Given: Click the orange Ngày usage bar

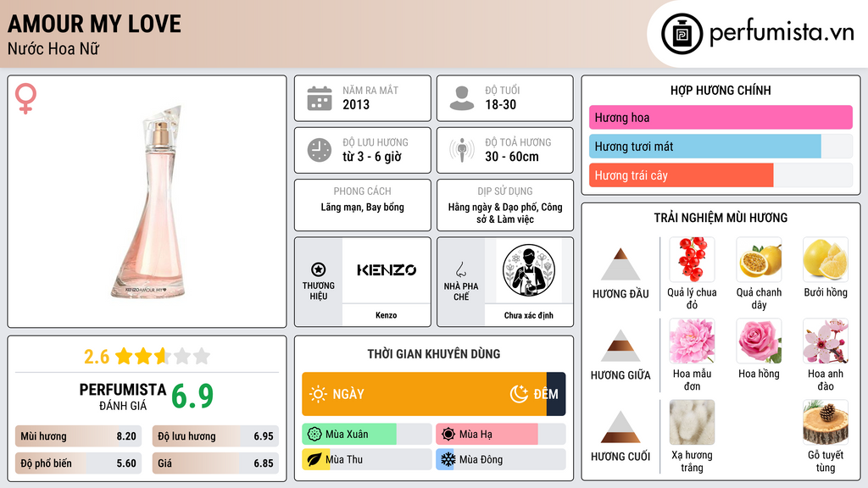Looking at the screenshot, I should 424,394.
